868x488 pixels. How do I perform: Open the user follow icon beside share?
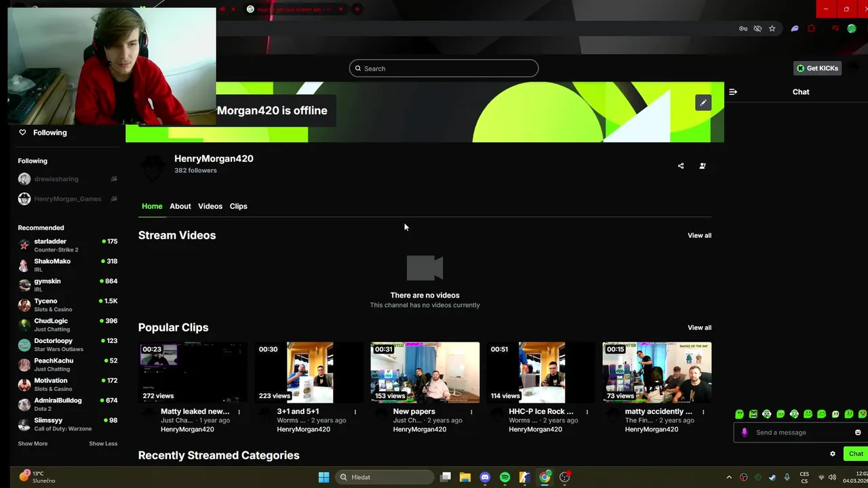pyautogui.click(x=703, y=166)
